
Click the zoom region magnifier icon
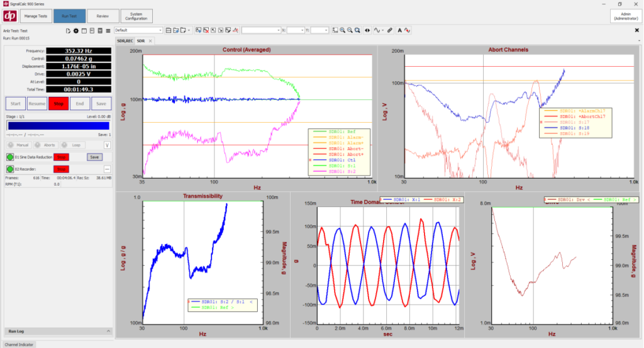357,30
